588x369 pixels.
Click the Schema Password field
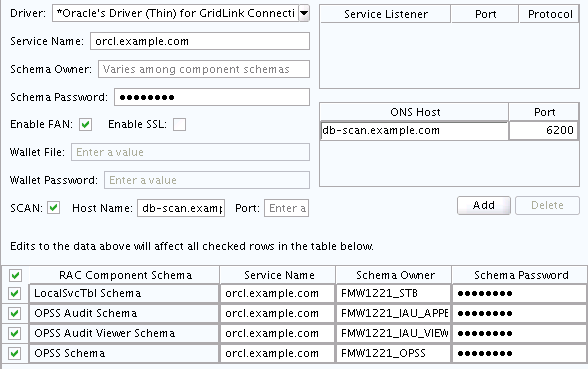point(212,97)
